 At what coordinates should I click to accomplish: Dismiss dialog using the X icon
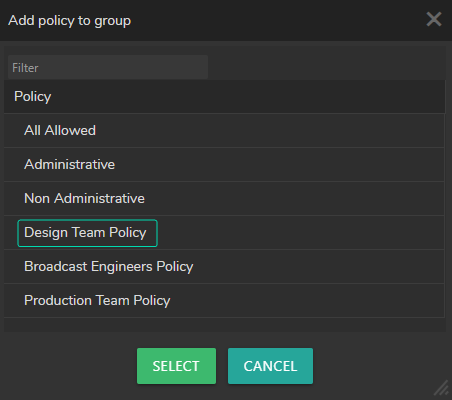pyautogui.click(x=434, y=19)
